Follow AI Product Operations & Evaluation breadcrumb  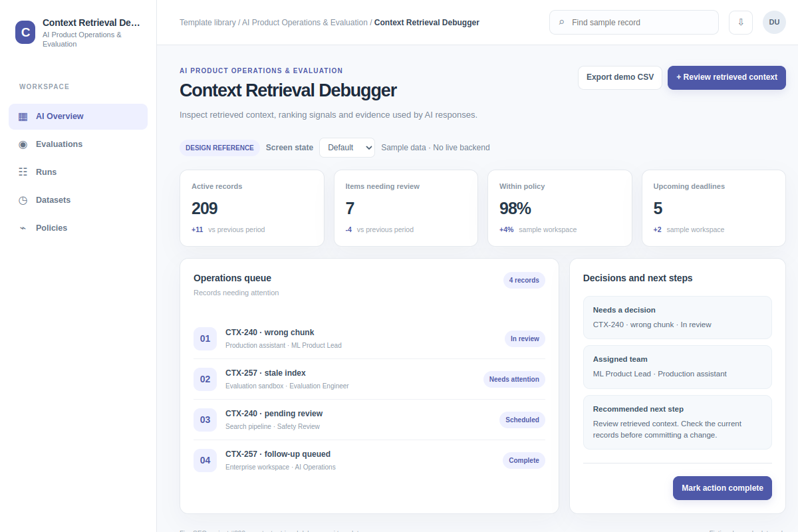pos(305,23)
